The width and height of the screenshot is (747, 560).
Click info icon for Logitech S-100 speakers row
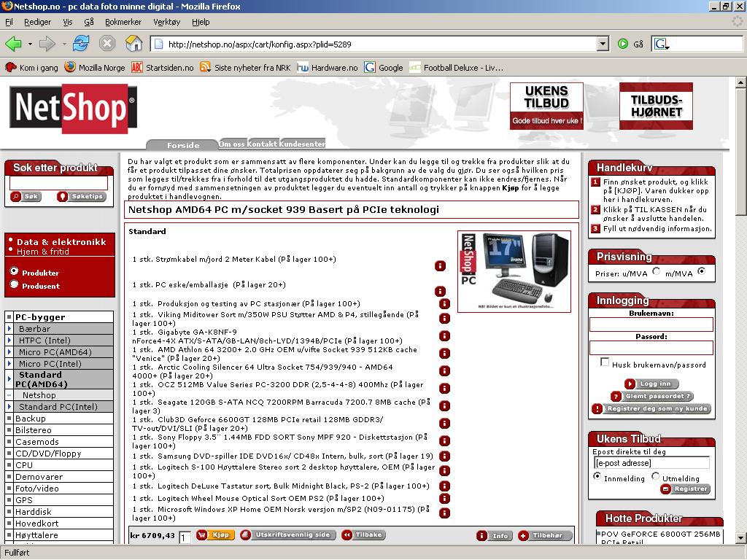[x=444, y=470]
